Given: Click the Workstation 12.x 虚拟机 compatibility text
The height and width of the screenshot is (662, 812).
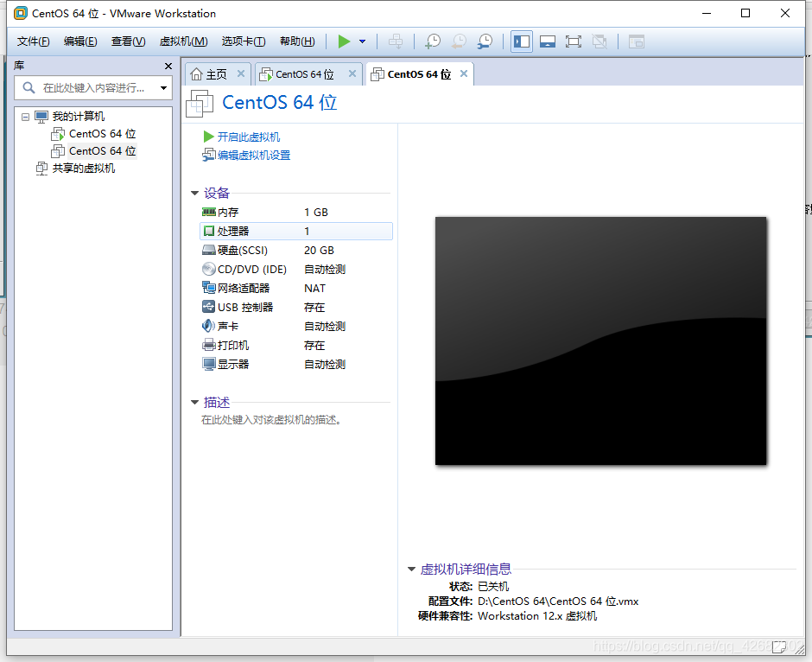Looking at the screenshot, I should tap(537, 616).
